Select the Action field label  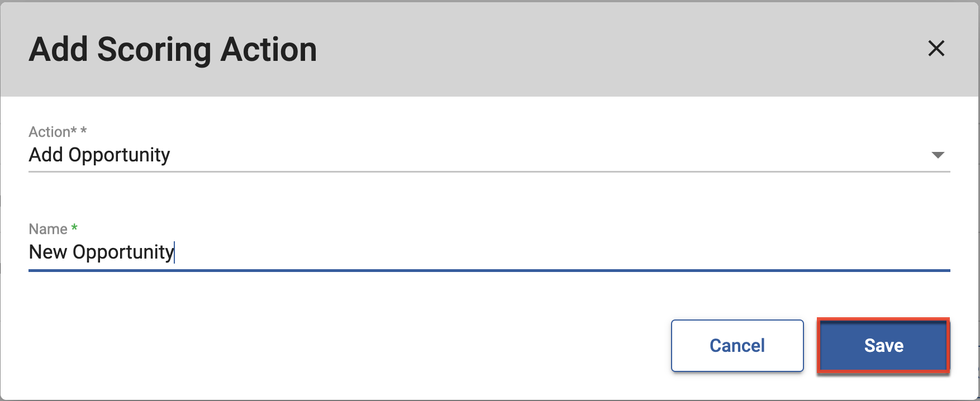click(x=53, y=132)
